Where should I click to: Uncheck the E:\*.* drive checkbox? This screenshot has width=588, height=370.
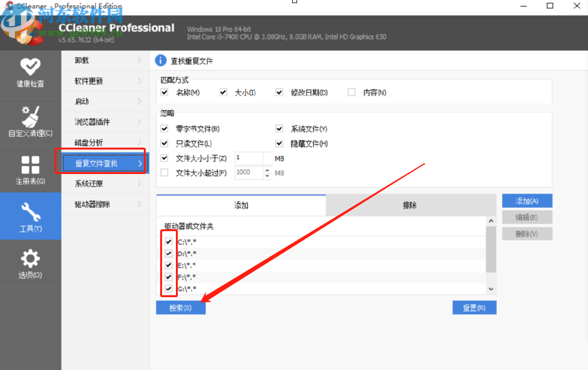coord(168,265)
